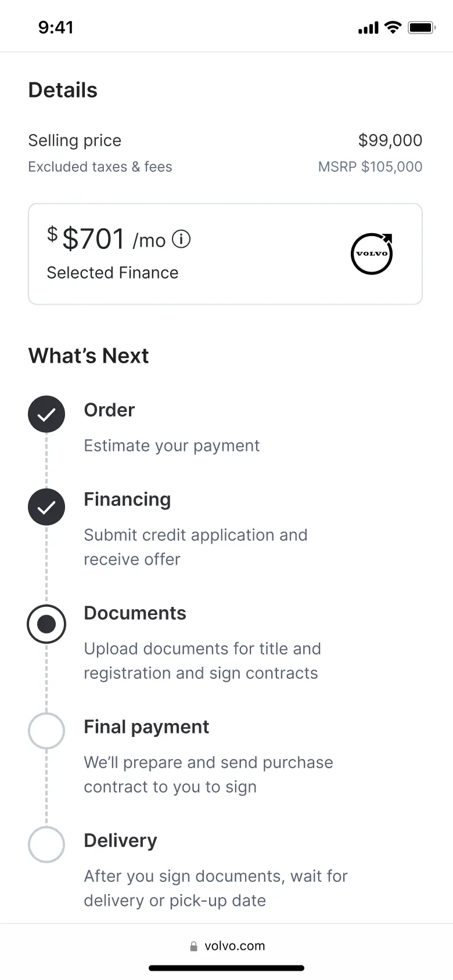Tap the $701 monthly payment amount

[x=94, y=239]
